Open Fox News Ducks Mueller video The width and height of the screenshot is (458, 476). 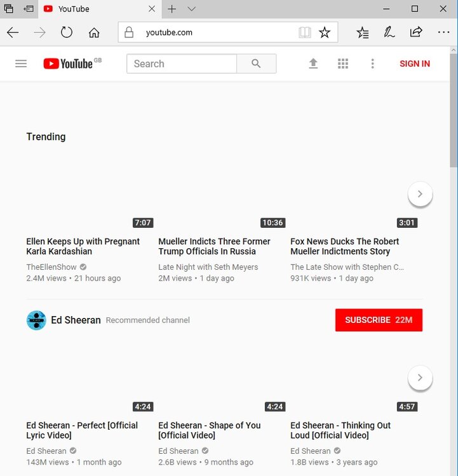[345, 246]
